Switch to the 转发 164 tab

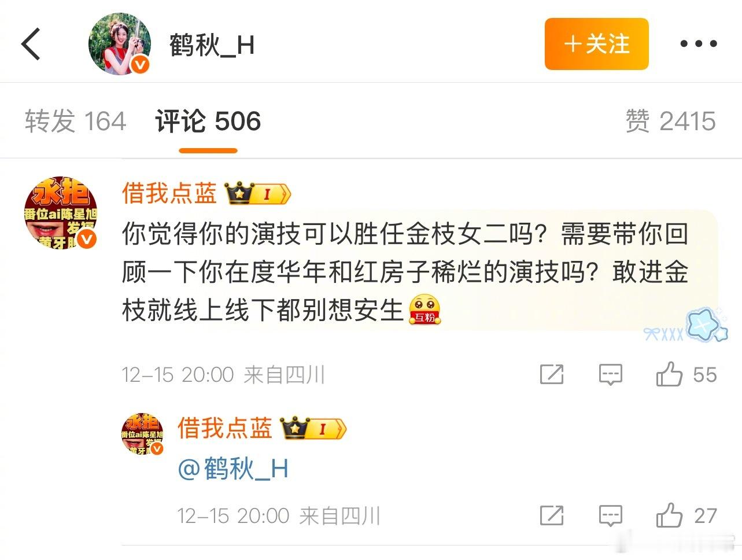point(75,121)
